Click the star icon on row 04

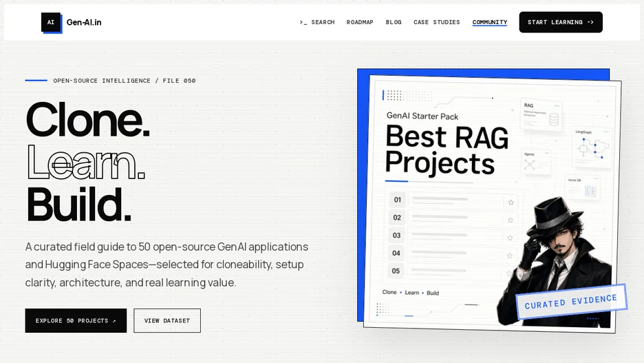pyautogui.click(x=510, y=256)
